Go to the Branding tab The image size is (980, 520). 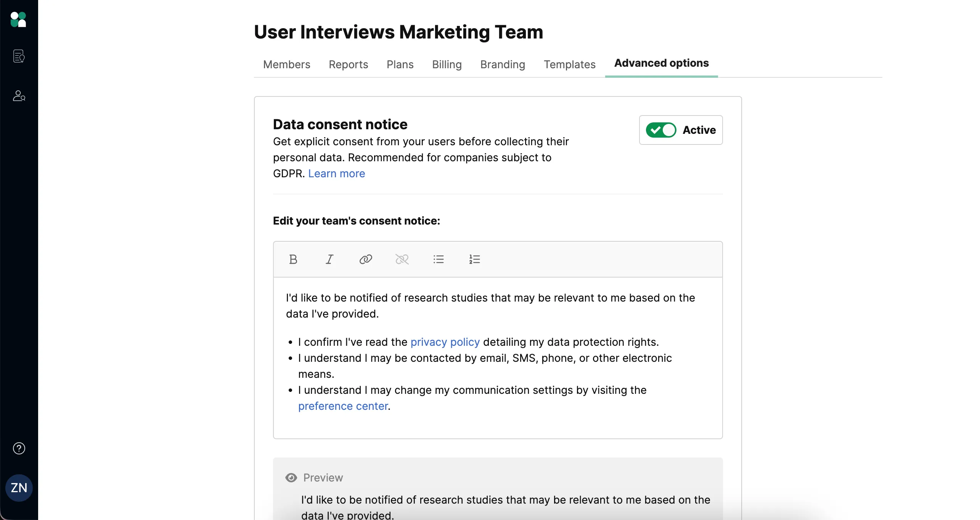tap(503, 64)
